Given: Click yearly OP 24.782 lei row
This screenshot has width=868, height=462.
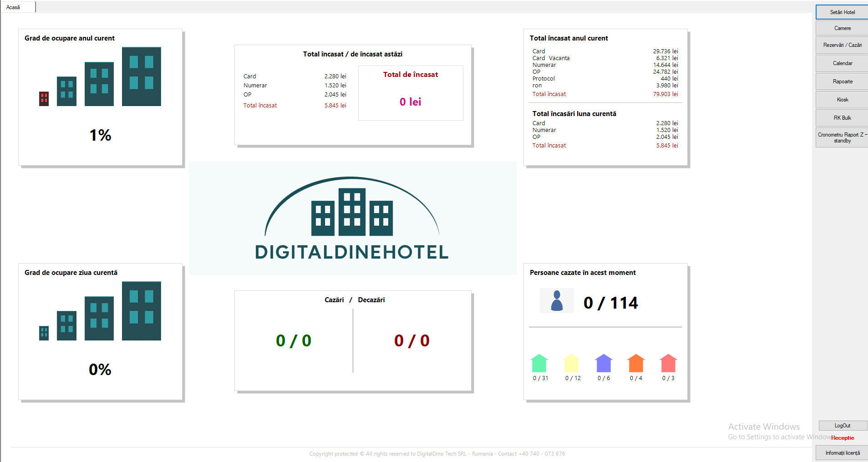Looking at the screenshot, I should (605, 72).
